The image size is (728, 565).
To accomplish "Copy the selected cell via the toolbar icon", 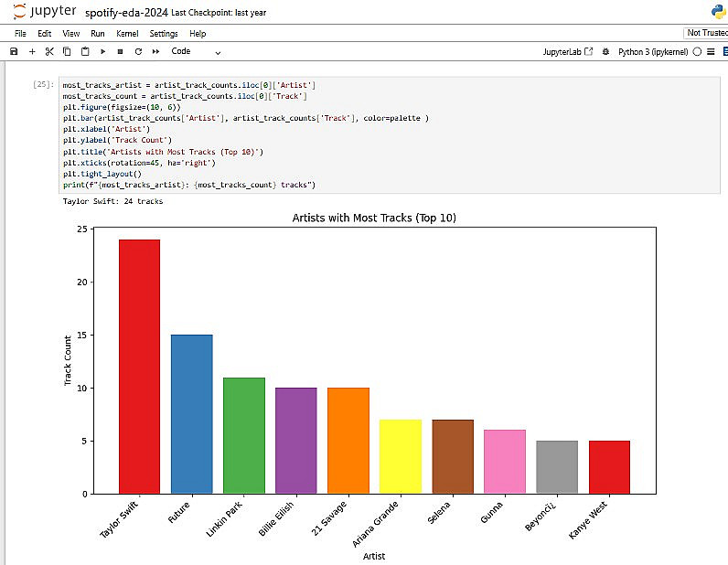I will [x=67, y=51].
